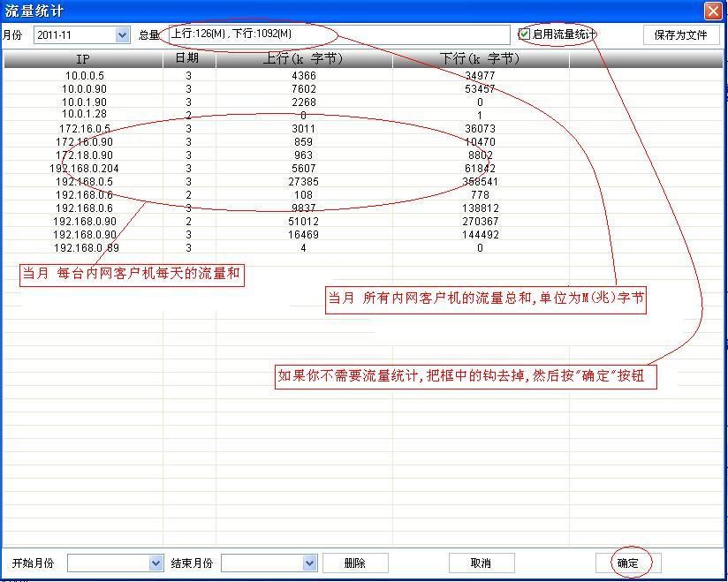
Task: Click the 日期 column header
Action: (188, 59)
